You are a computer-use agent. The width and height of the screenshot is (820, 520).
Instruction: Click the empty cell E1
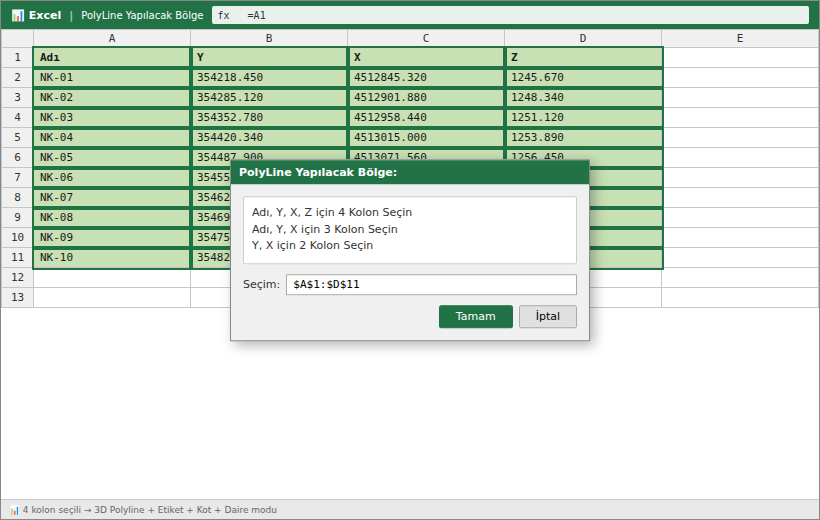[741, 57]
